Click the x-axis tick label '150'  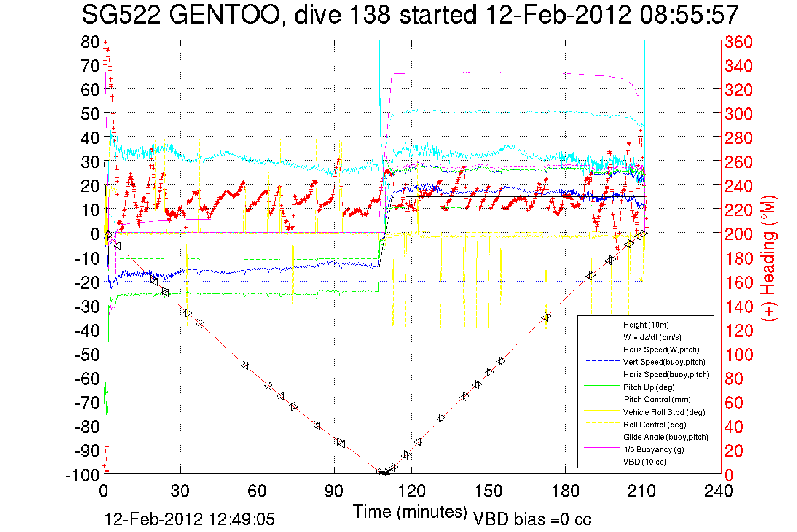pyautogui.click(x=488, y=491)
